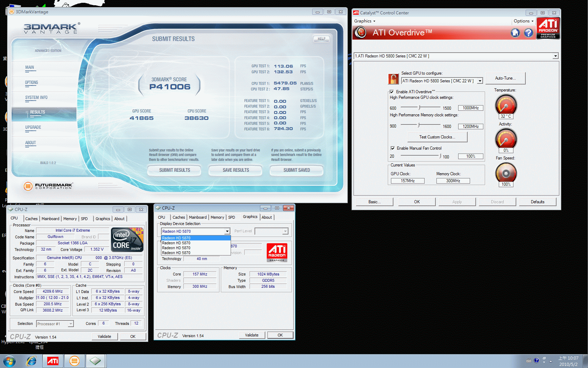The height and width of the screenshot is (368, 588).
Task: Open the help question-mark icon in Catalyst
Action: click(528, 33)
